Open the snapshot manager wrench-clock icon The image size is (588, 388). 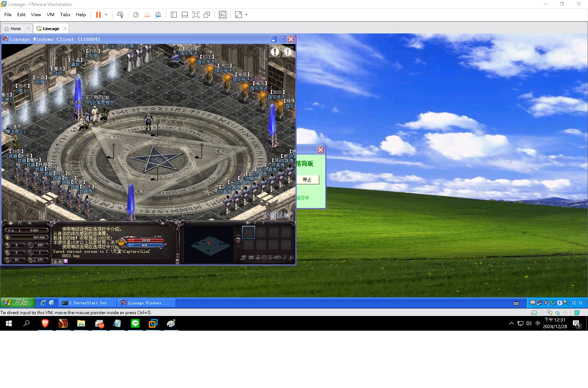point(158,15)
